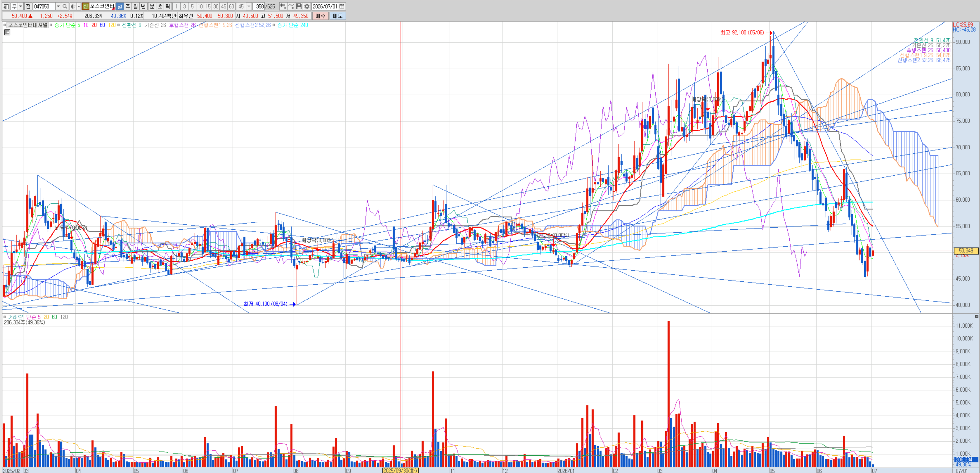Click the 기준선 26 legend label
980x473 pixels.
point(155,25)
